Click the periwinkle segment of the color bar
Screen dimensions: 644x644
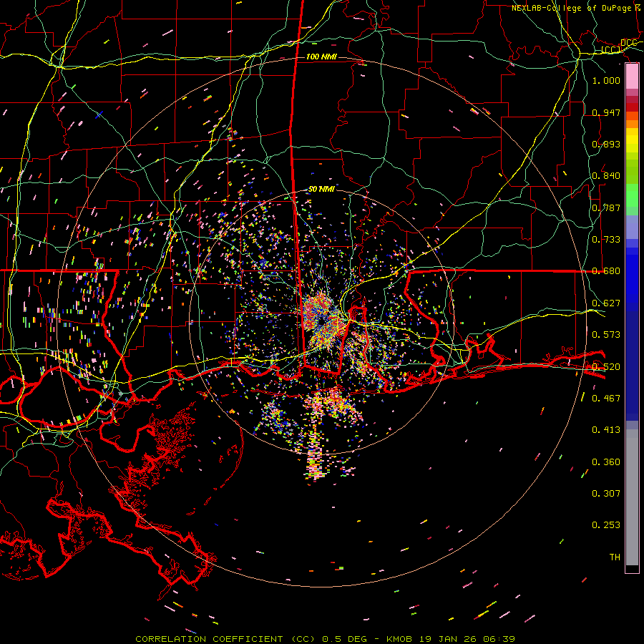[632, 227]
